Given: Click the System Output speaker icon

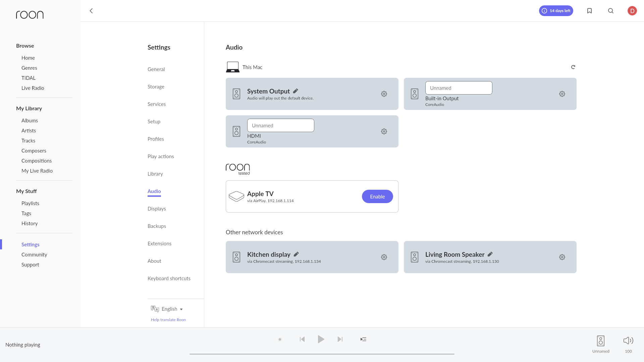Looking at the screenshot, I should (236, 94).
